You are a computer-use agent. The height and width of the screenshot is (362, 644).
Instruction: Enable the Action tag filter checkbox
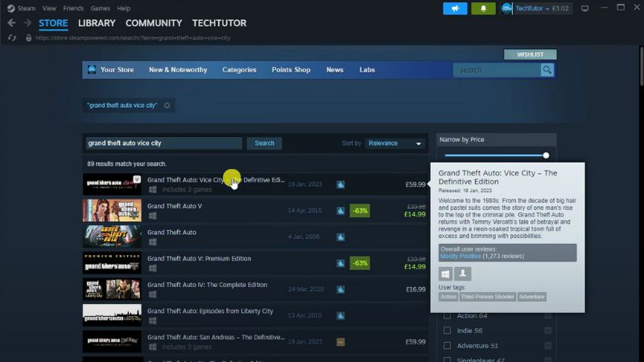pyautogui.click(x=448, y=316)
